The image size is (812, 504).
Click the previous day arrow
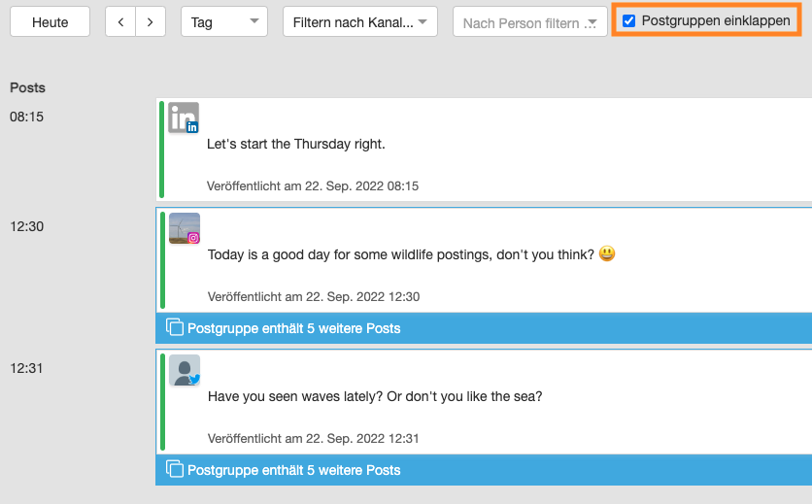point(120,22)
